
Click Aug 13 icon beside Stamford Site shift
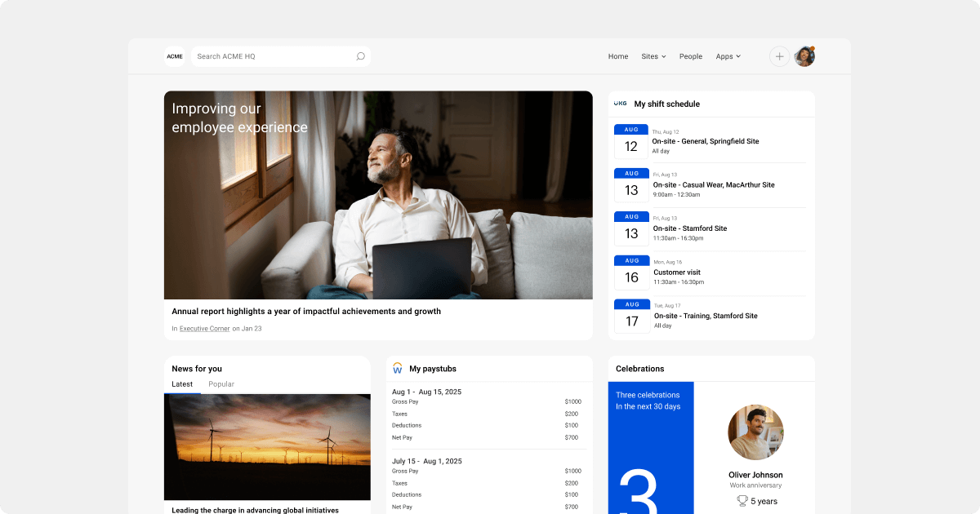click(x=631, y=228)
